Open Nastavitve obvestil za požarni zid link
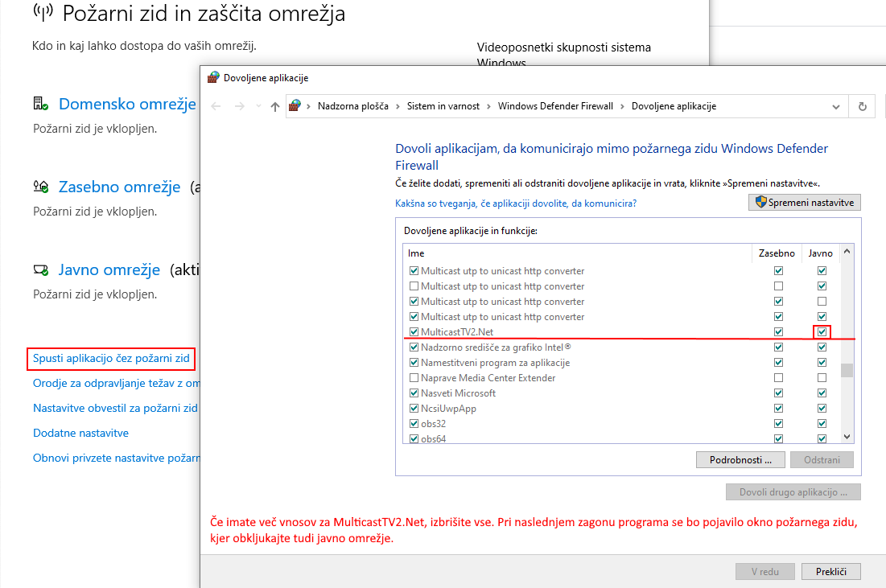 tap(115, 408)
